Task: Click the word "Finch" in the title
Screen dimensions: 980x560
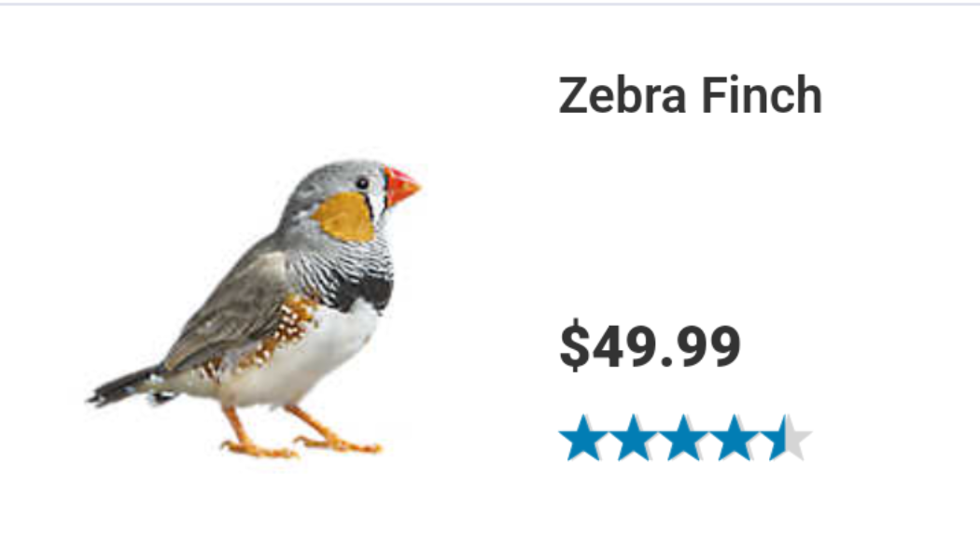Action: point(762,95)
